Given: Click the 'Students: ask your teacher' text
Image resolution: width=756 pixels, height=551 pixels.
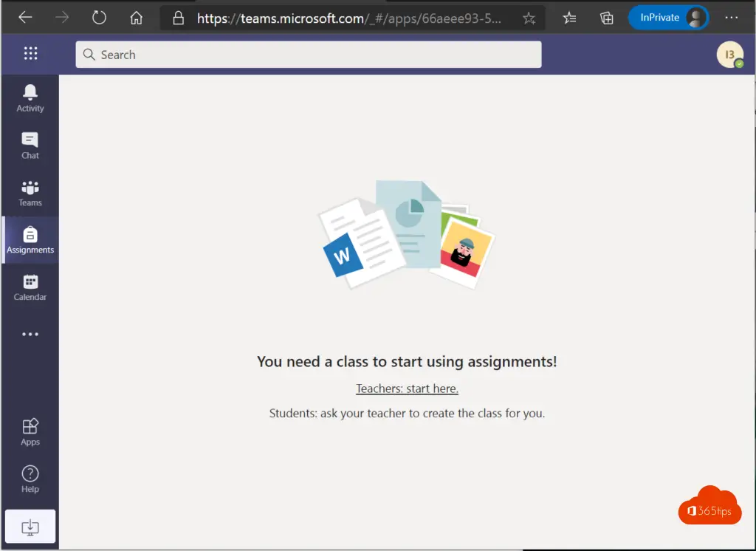Looking at the screenshot, I should pos(407,413).
